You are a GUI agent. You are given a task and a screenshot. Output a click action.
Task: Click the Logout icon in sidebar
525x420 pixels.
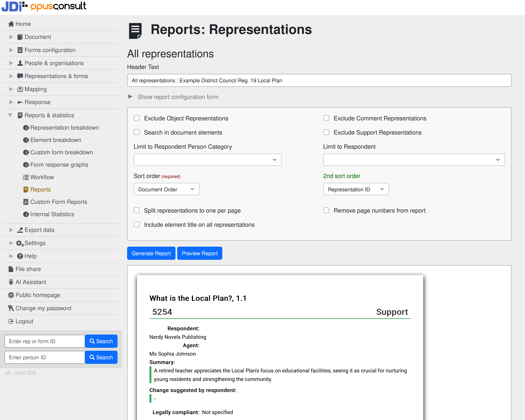tap(11, 321)
